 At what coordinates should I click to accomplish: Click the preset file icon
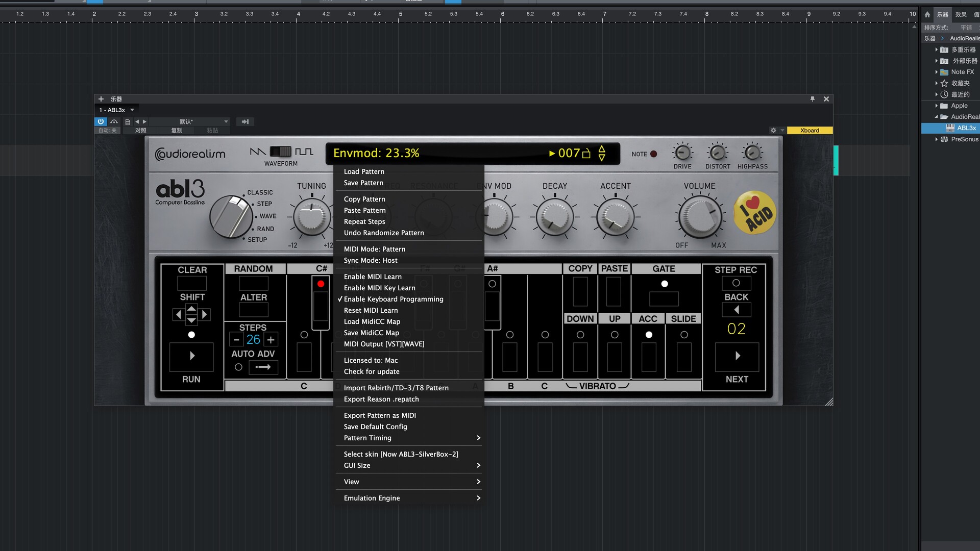point(128,122)
